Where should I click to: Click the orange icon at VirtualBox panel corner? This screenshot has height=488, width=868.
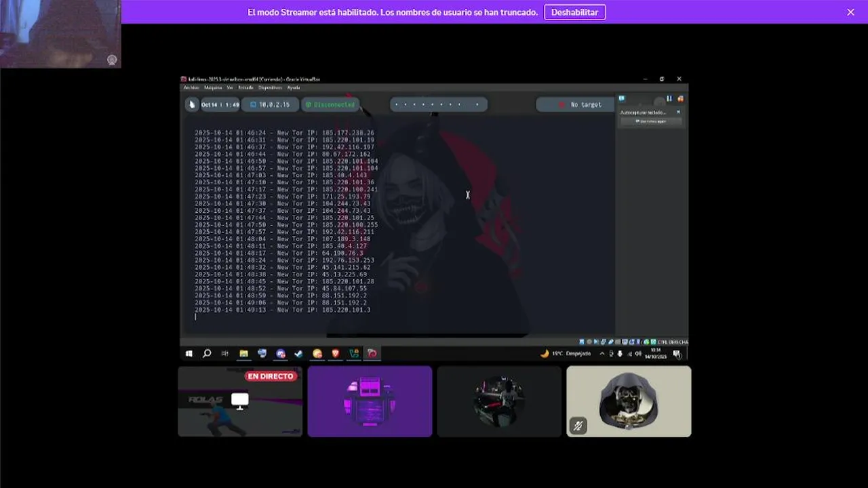click(x=680, y=99)
